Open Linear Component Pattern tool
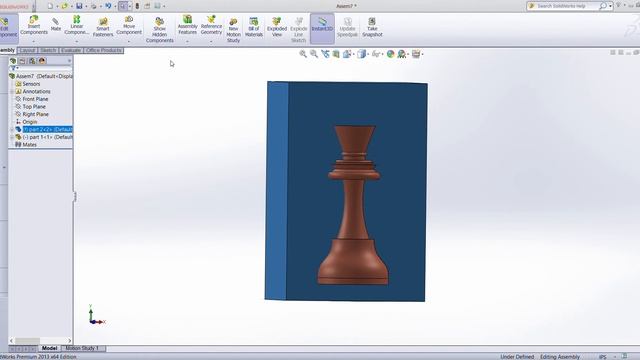The height and width of the screenshot is (360, 640). (76, 25)
